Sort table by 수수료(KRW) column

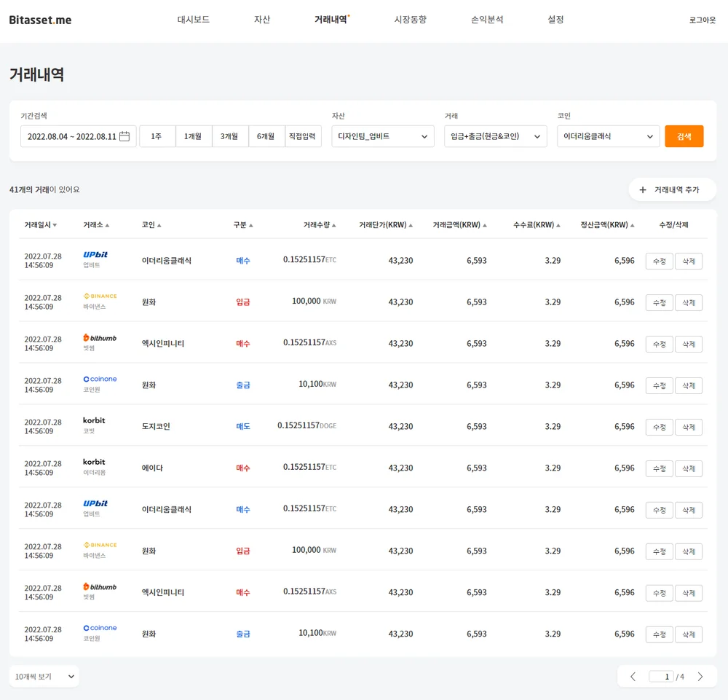click(537, 225)
